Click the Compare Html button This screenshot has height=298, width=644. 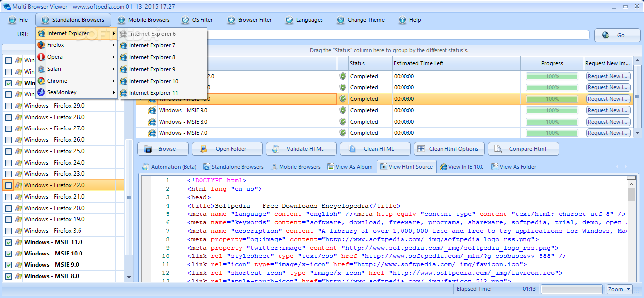coord(523,149)
